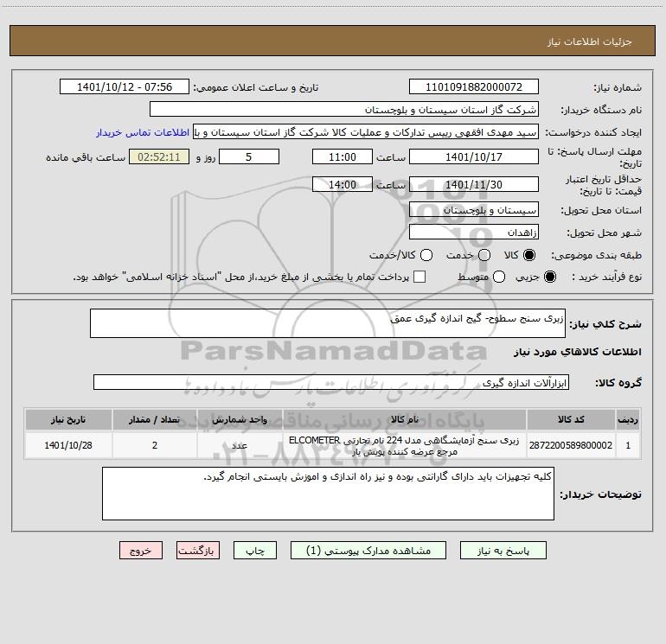Viewport: 666px width, 644px height.
Task: Select the کالا radio button
Action: [x=529, y=255]
